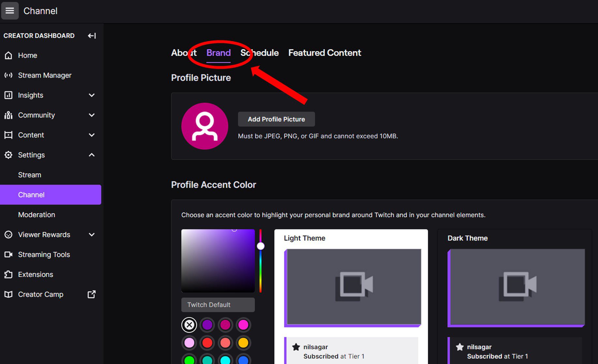Screen dimensions: 598x364
Task: Choose the coral salmon swatch
Action: [225, 343]
